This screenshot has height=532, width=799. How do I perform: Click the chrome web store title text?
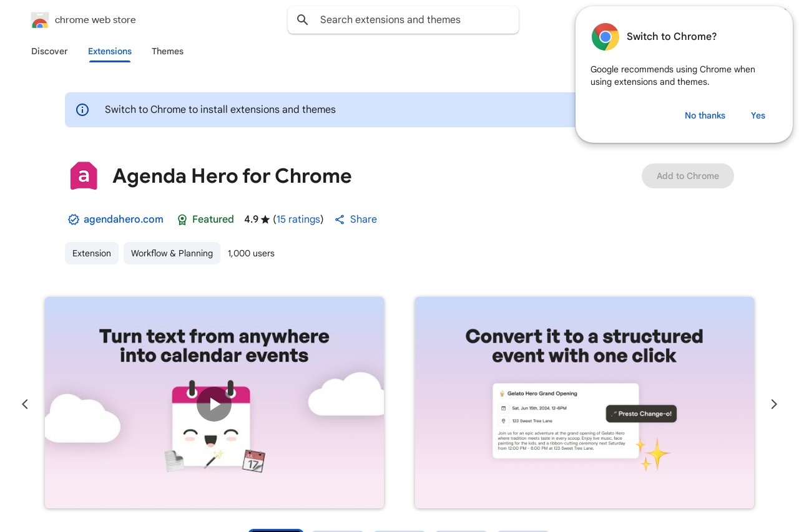click(96, 20)
